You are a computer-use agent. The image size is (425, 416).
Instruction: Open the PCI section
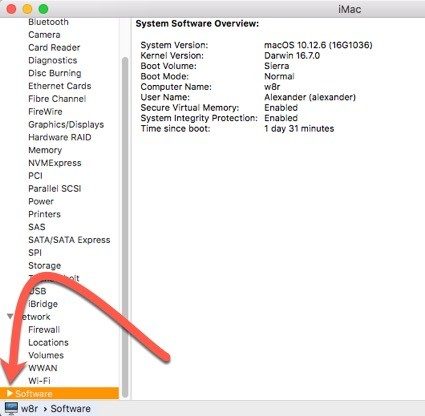35,176
